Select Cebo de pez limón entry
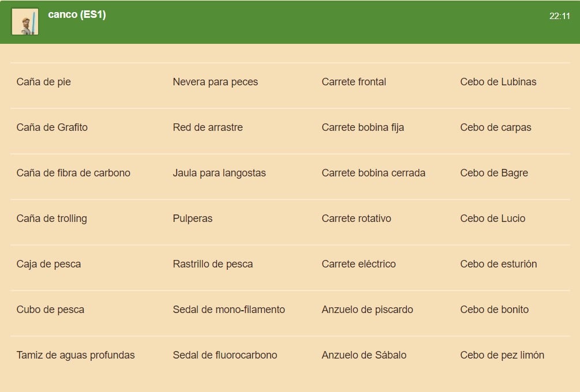The width and height of the screenshot is (580, 392). coord(502,355)
